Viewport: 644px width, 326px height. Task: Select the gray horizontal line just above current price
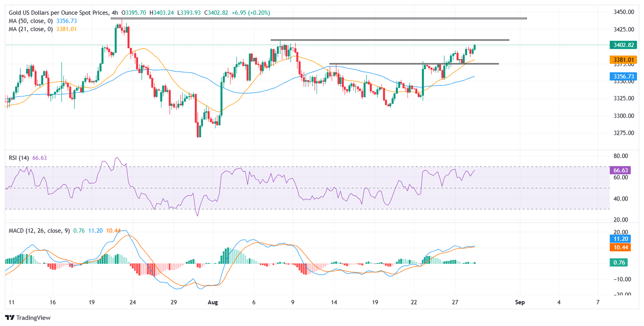click(390, 40)
